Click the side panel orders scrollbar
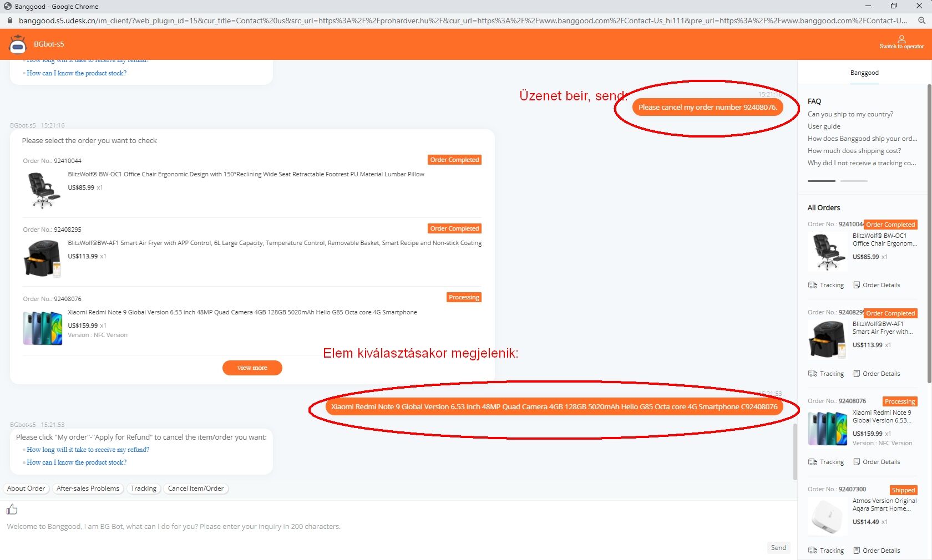This screenshot has height=560, width=932. tap(929, 233)
